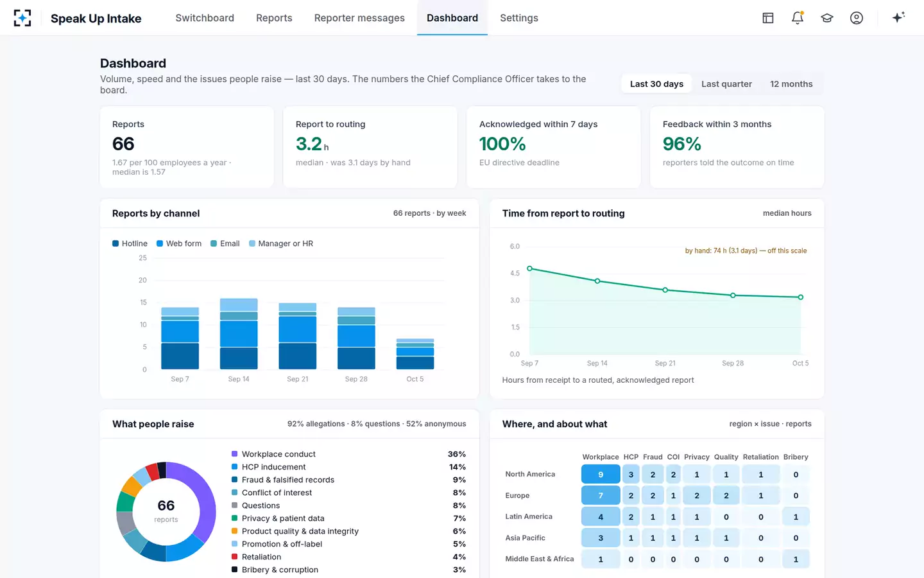924x578 pixels.
Task: Show the 12 months range
Action: pos(791,84)
